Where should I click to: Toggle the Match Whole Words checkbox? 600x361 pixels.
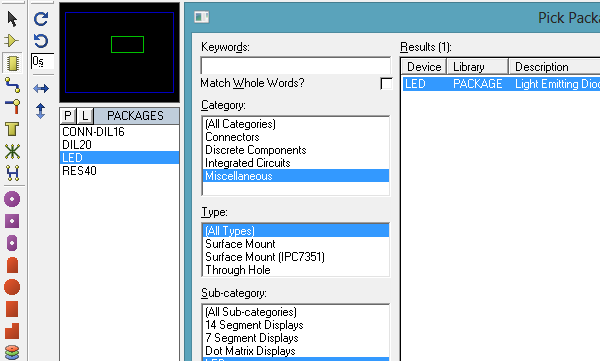[386, 83]
